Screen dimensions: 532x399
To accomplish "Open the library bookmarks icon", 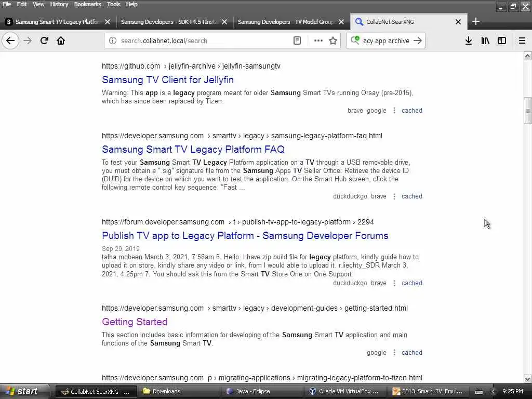I will [x=485, y=41].
